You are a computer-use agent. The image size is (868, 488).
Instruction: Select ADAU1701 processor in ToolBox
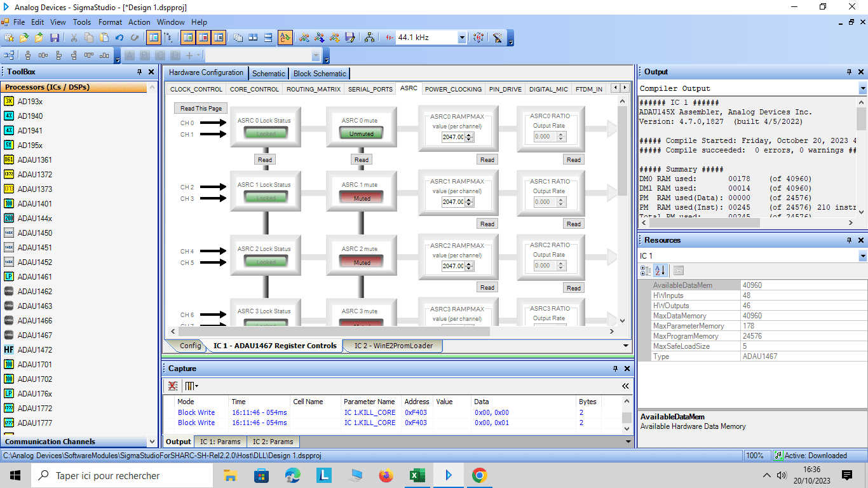(x=35, y=364)
